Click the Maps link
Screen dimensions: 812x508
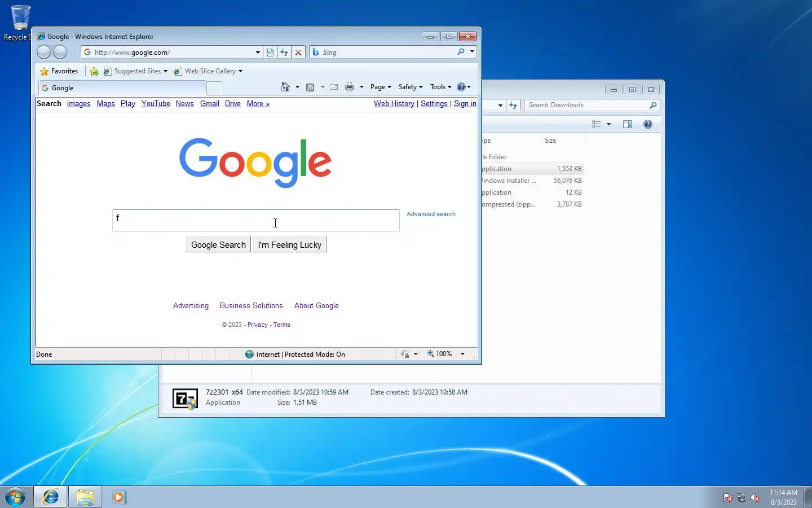pyautogui.click(x=105, y=104)
